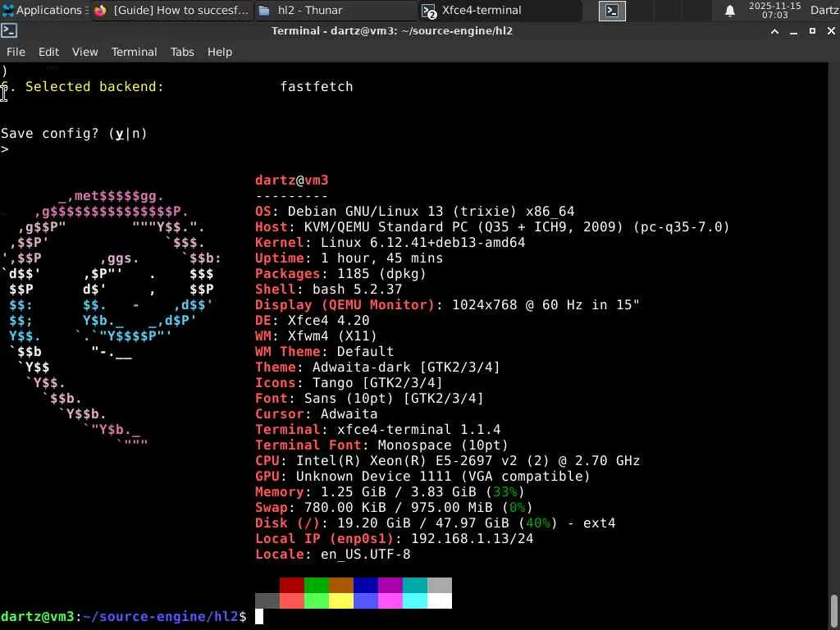This screenshot has height=630, width=840.
Task: Switch to the hl2 - Thunar window
Action: tap(335, 10)
